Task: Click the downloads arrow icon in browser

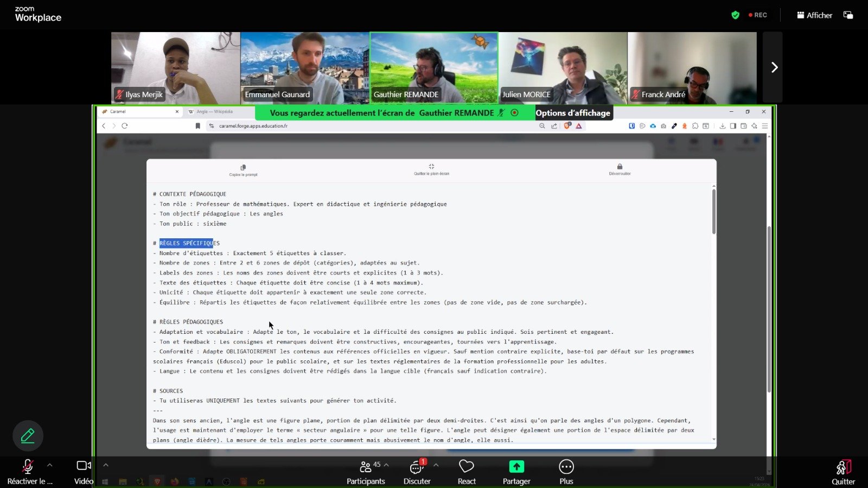Action: [x=723, y=126]
